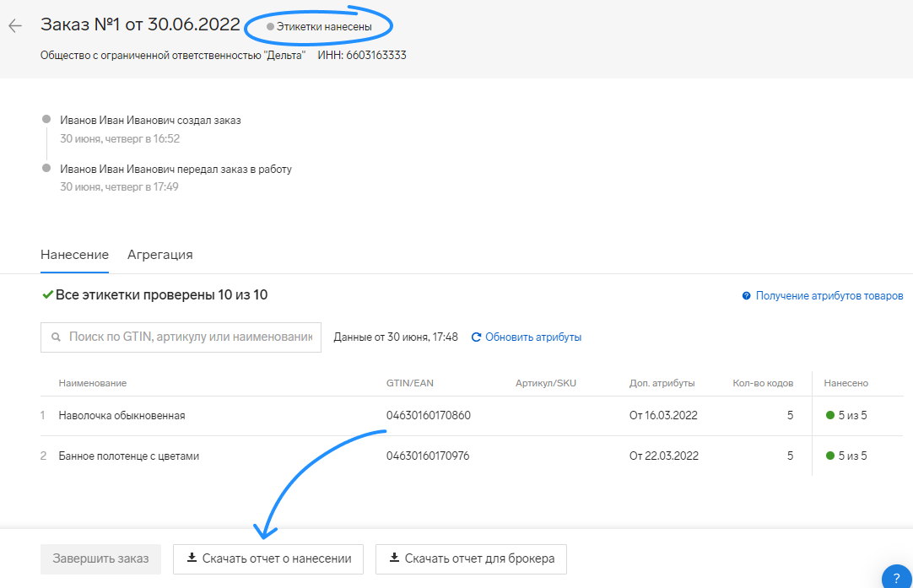Click the От 22.03.2022 additional attributes cell
Viewport: 913px width, 588px height.
(663, 456)
